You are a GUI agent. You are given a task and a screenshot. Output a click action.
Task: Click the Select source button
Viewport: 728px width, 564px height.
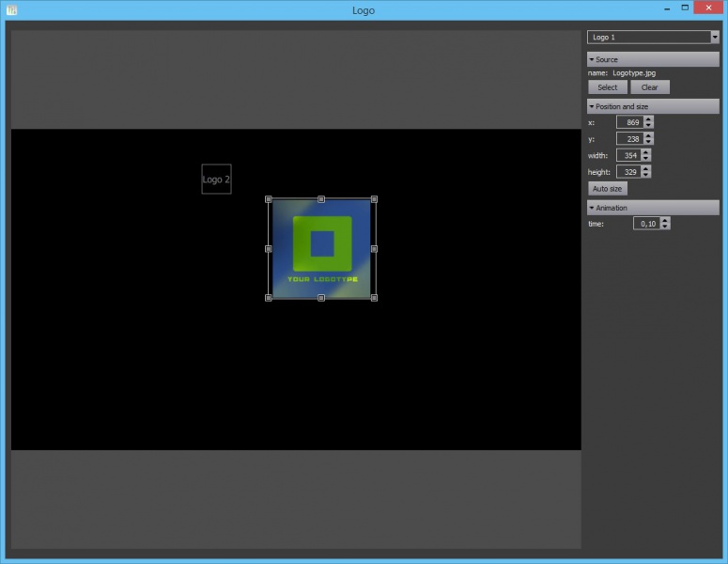pyautogui.click(x=607, y=87)
